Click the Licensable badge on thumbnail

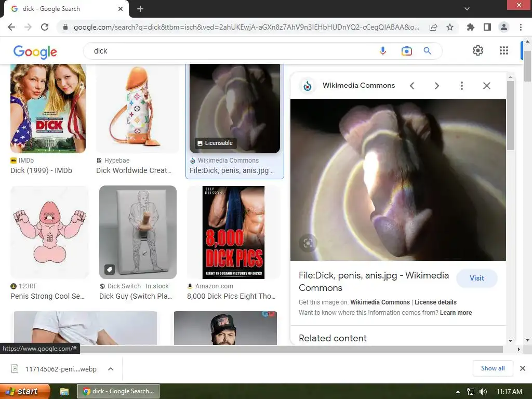(x=216, y=143)
